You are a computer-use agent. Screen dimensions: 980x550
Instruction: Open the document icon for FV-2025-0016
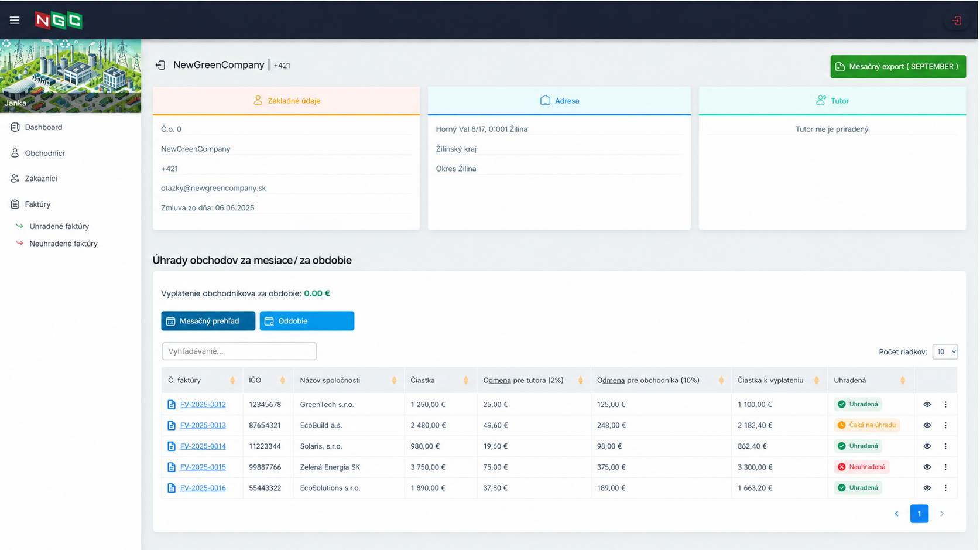click(172, 488)
